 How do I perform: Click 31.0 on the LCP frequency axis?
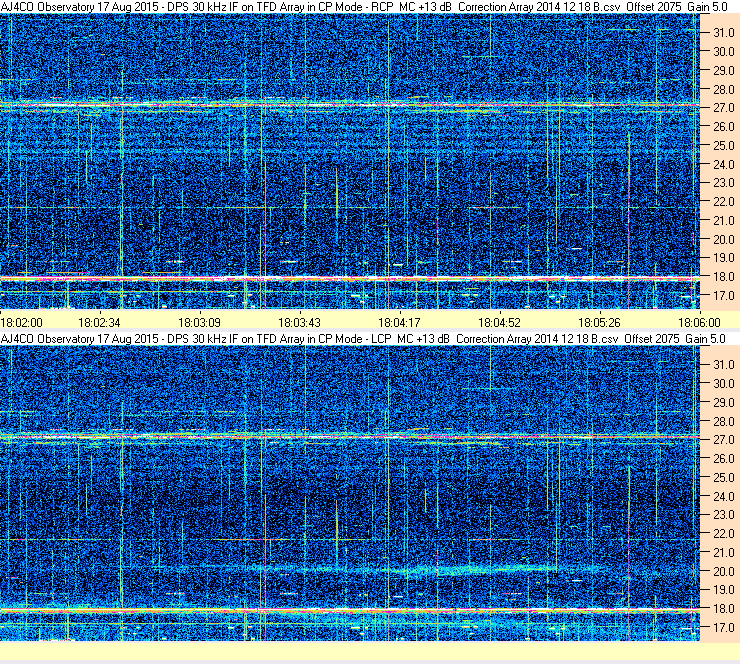(x=723, y=365)
